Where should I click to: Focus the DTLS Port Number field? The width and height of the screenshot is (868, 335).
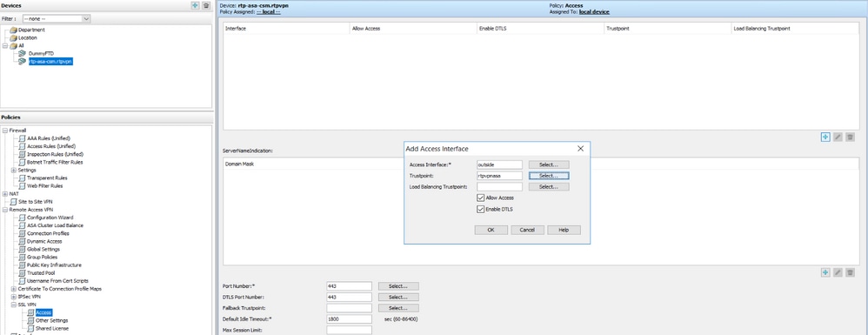pyautogui.click(x=349, y=297)
